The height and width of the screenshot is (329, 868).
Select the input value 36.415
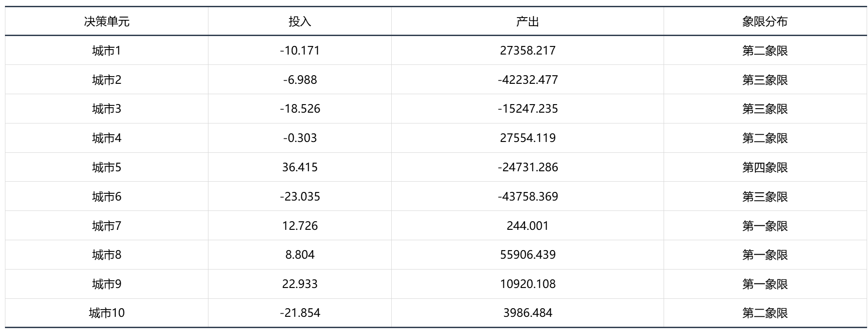300,167
